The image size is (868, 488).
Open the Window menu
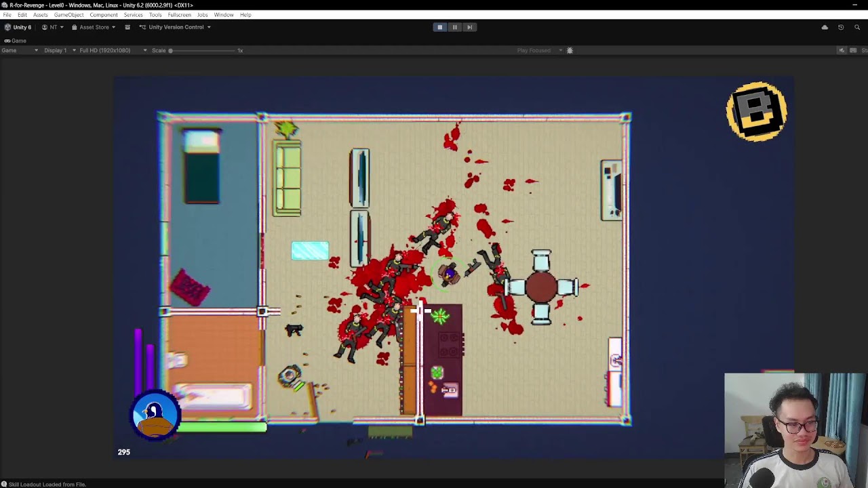(224, 15)
